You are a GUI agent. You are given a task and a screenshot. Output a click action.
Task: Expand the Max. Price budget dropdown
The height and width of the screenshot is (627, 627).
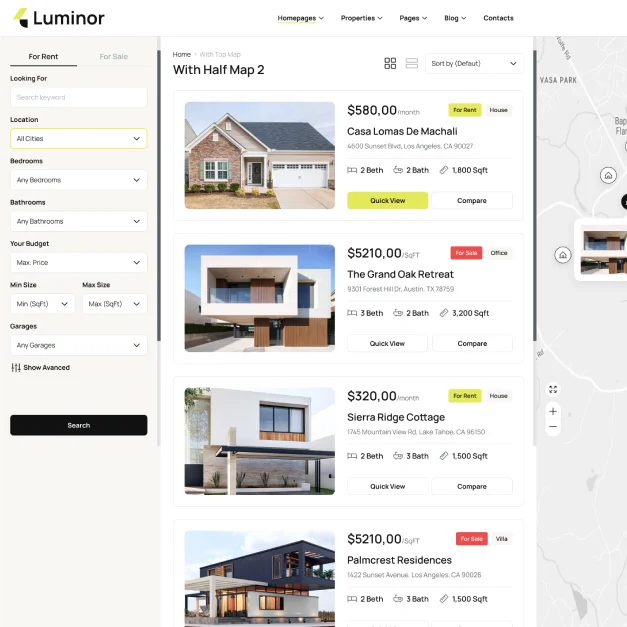tap(78, 263)
